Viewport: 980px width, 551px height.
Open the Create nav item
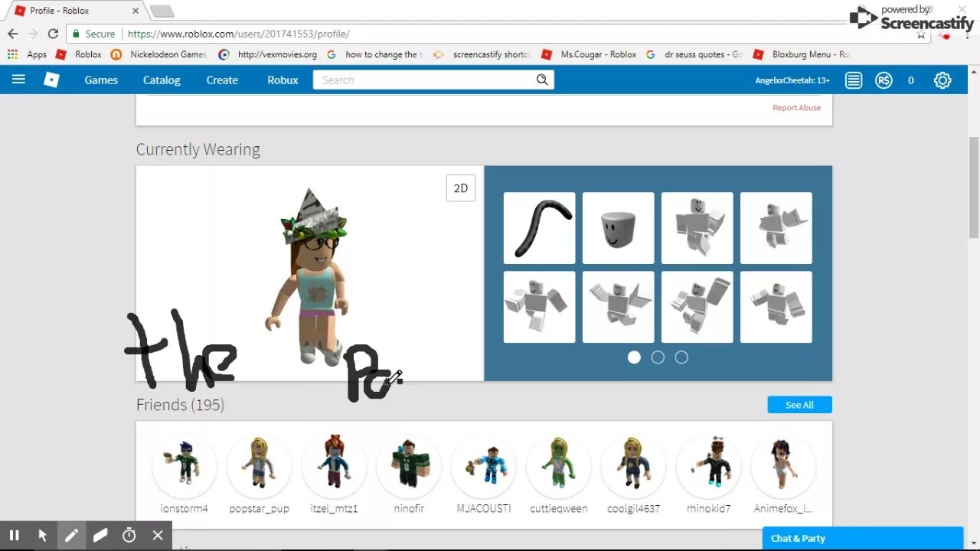(x=222, y=80)
